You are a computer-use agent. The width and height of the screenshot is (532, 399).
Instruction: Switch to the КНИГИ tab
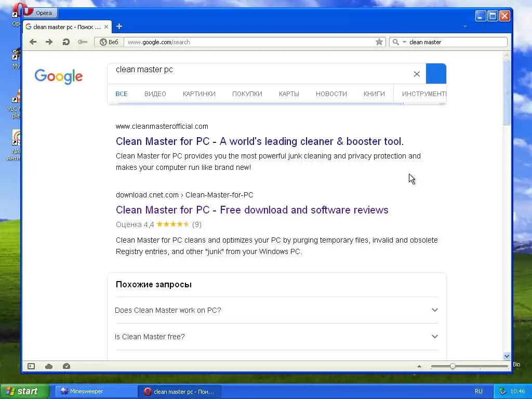(x=374, y=94)
